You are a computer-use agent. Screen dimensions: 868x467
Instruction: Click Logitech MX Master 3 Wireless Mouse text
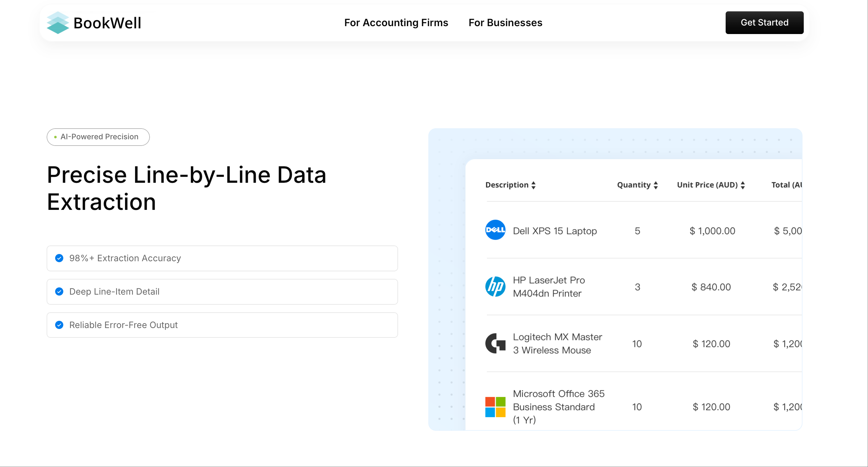point(557,343)
